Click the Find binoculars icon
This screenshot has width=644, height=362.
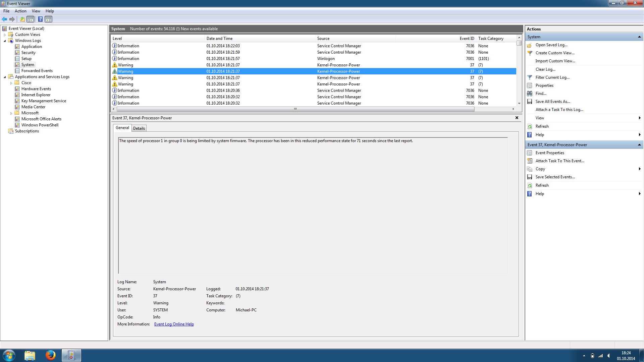point(530,94)
